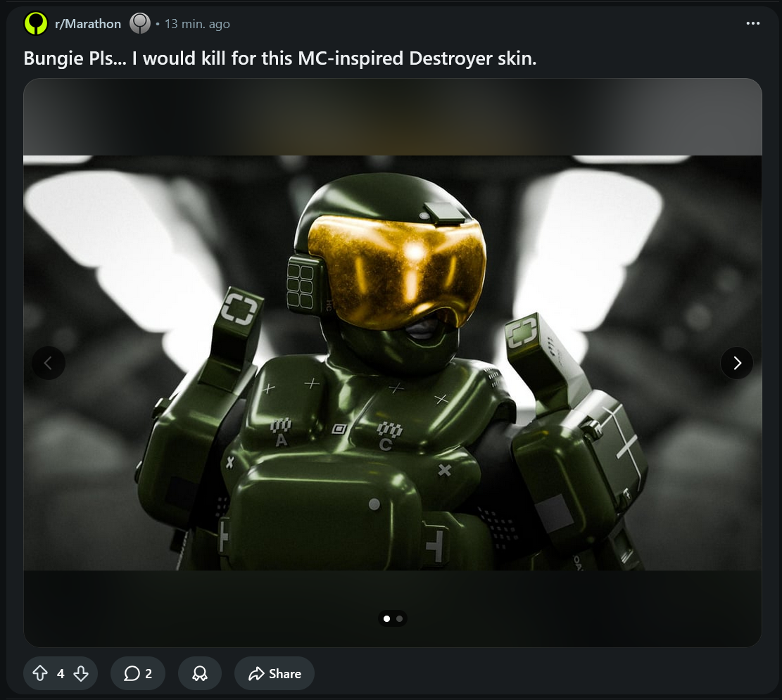Open the green armored character image
782x700 pixels.
pos(393,363)
